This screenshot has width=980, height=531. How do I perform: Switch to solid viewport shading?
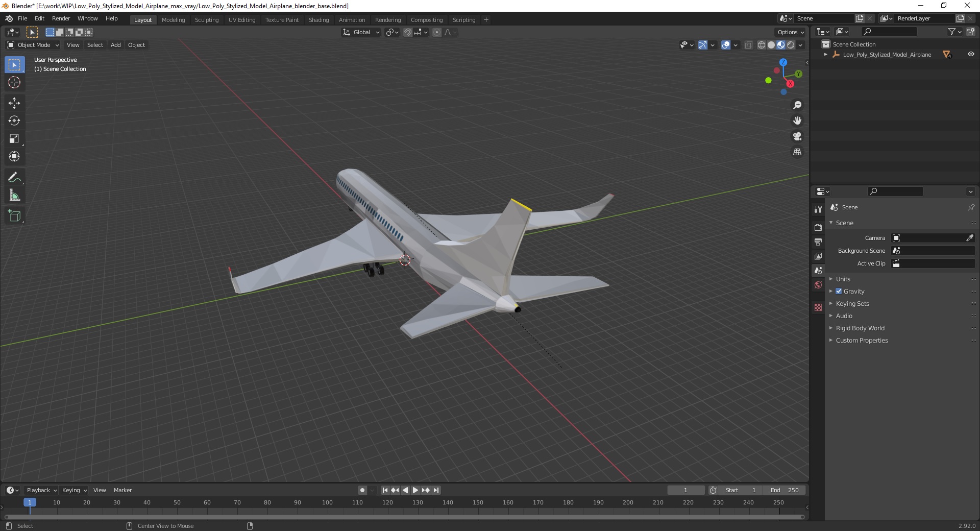pos(771,45)
